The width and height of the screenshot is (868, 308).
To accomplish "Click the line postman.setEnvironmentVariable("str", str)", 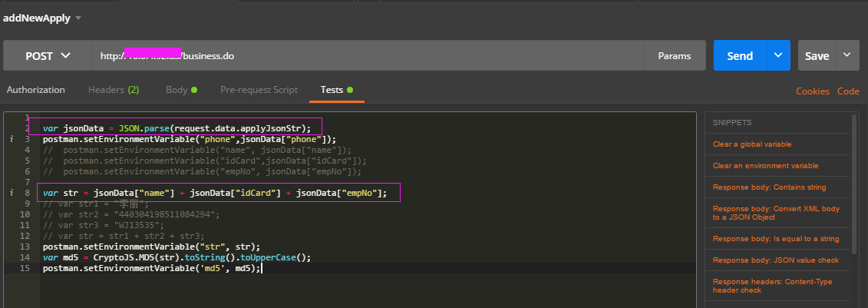I will point(152,247).
